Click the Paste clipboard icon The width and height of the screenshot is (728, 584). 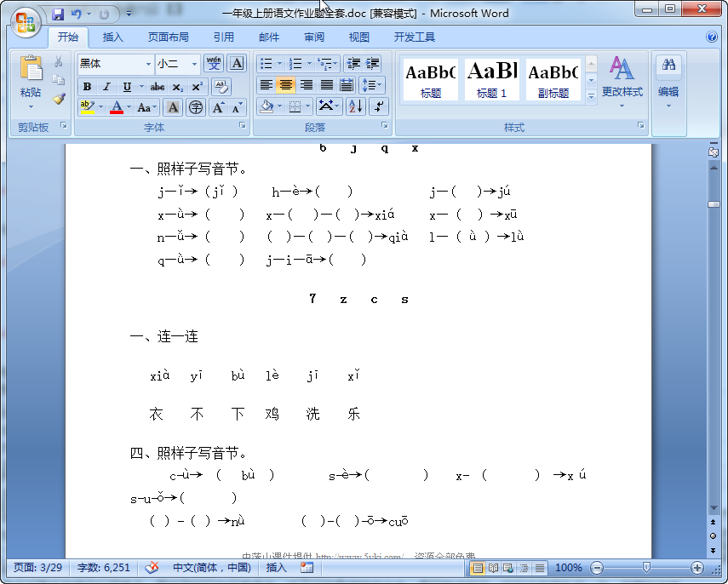click(31, 68)
